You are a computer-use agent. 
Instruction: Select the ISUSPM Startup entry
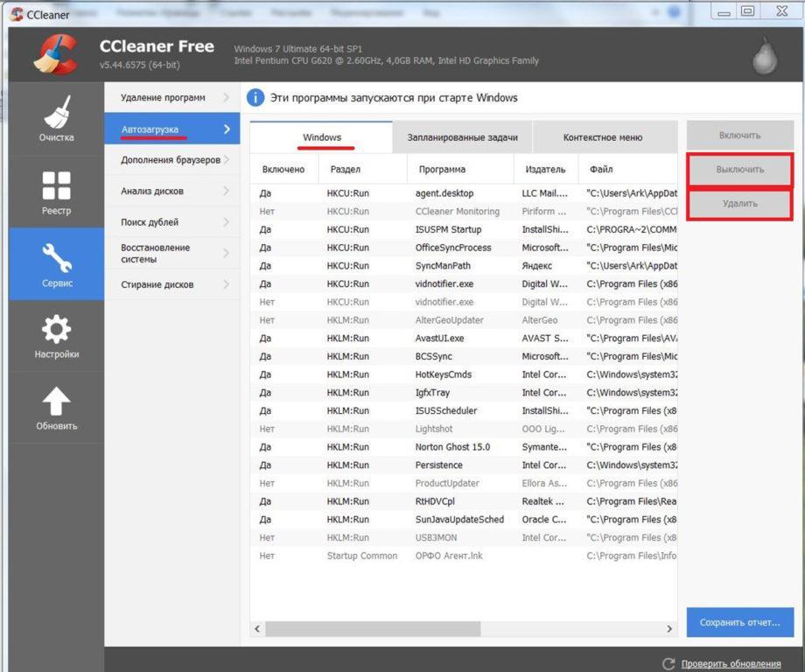point(464,229)
